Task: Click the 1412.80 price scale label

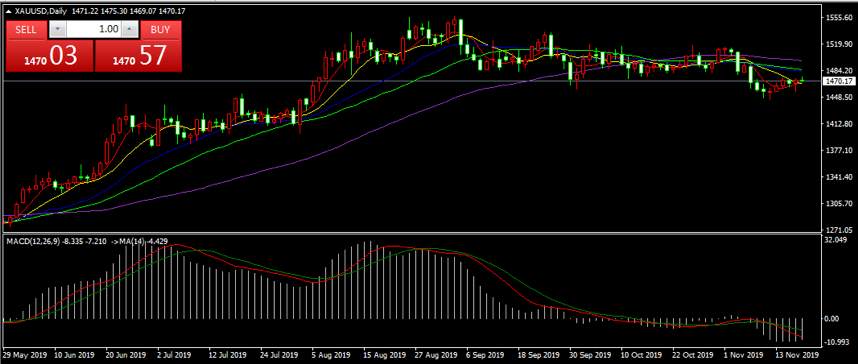Action: point(839,124)
